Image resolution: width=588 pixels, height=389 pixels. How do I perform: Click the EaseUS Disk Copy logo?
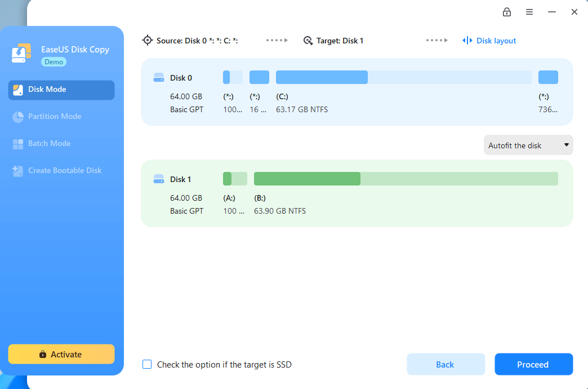coord(21,54)
